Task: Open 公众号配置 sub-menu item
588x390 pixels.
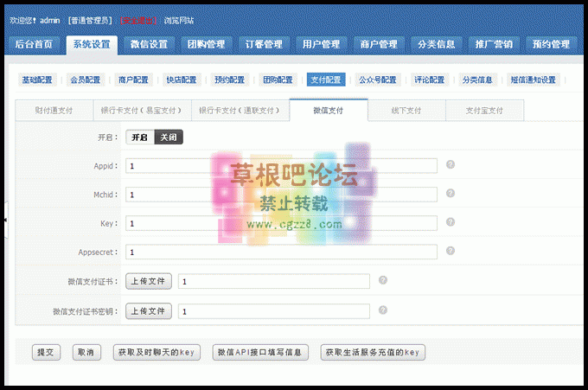Action: click(378, 80)
